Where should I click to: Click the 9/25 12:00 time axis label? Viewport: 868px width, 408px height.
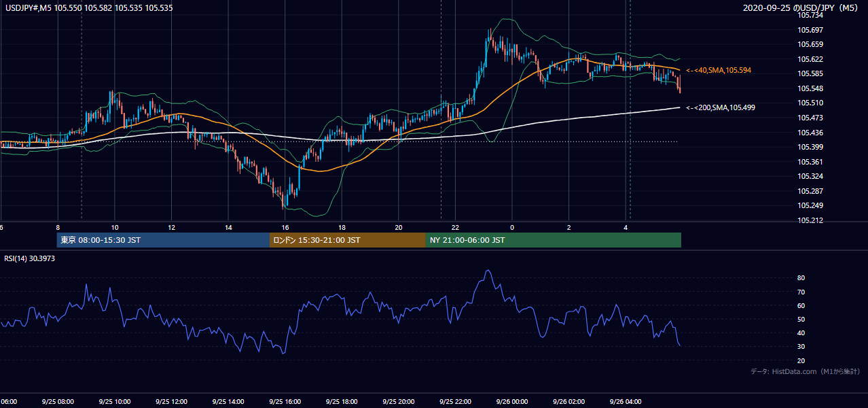(x=171, y=401)
